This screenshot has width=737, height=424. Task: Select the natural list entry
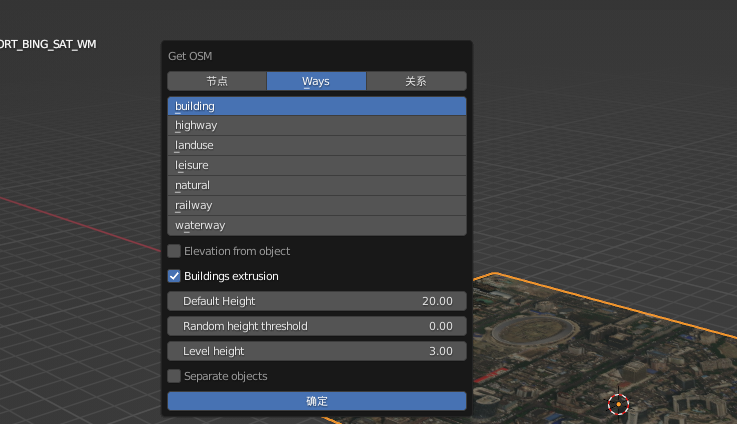coord(317,185)
